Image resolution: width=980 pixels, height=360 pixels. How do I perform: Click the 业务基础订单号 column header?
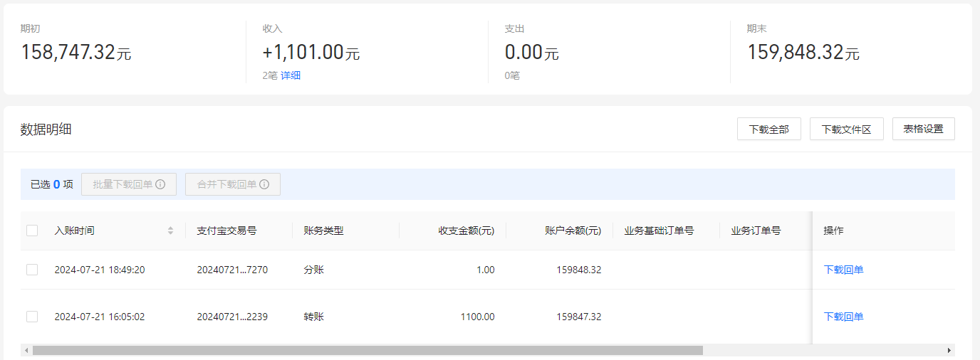659,231
